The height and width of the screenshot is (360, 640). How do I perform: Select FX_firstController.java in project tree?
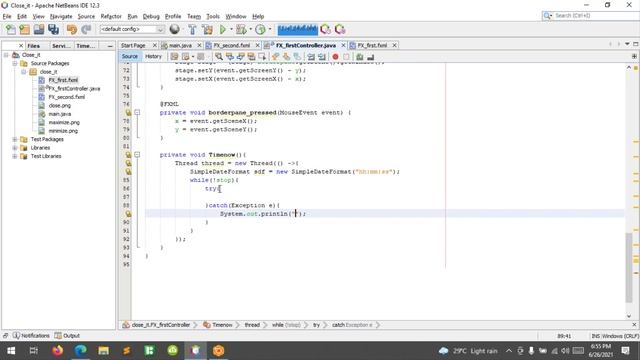coord(74,89)
